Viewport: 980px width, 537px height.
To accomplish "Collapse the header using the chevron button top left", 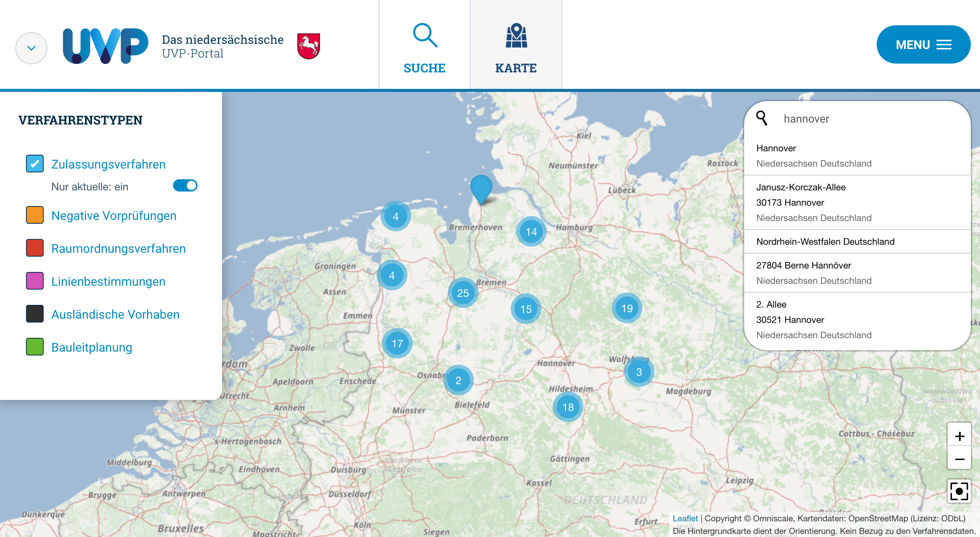I will pos(31,47).
